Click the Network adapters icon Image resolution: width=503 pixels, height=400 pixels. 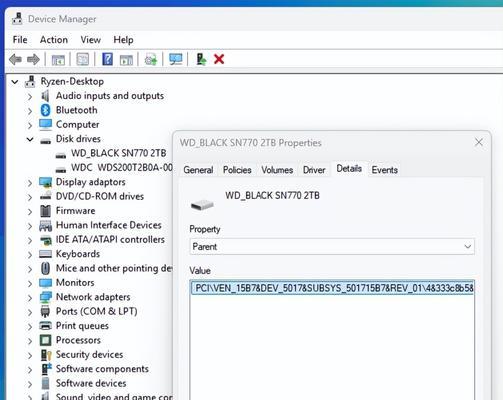click(x=45, y=297)
